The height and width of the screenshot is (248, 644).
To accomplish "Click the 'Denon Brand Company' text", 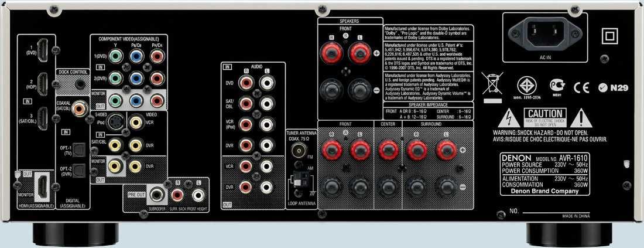I will [x=545, y=191].
